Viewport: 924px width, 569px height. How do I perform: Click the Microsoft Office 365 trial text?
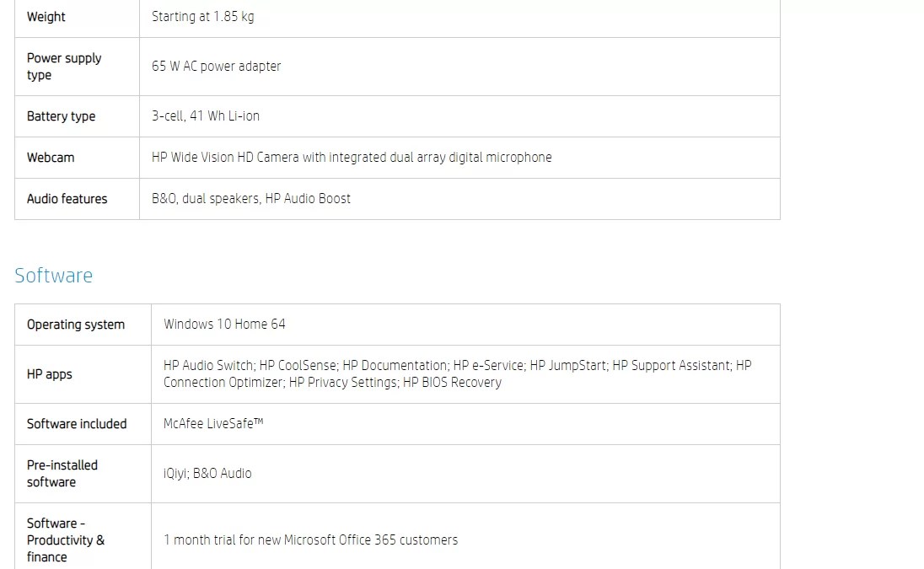point(310,540)
